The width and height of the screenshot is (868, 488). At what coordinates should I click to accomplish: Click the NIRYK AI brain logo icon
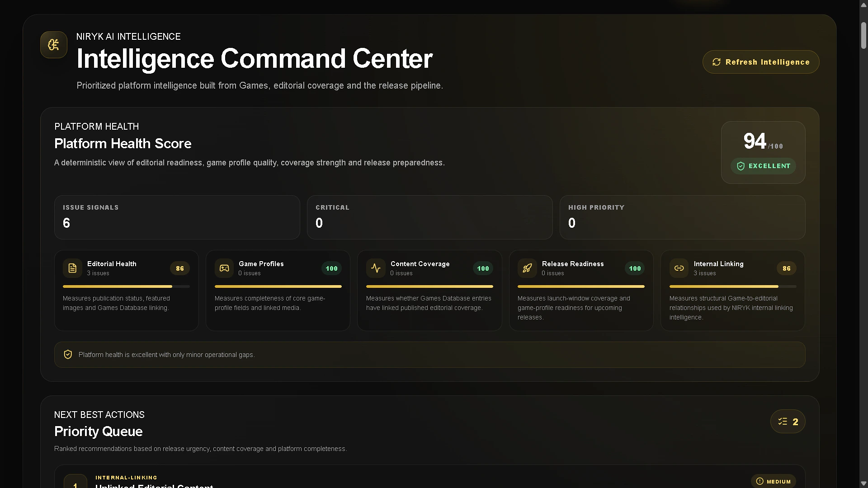[x=54, y=45]
